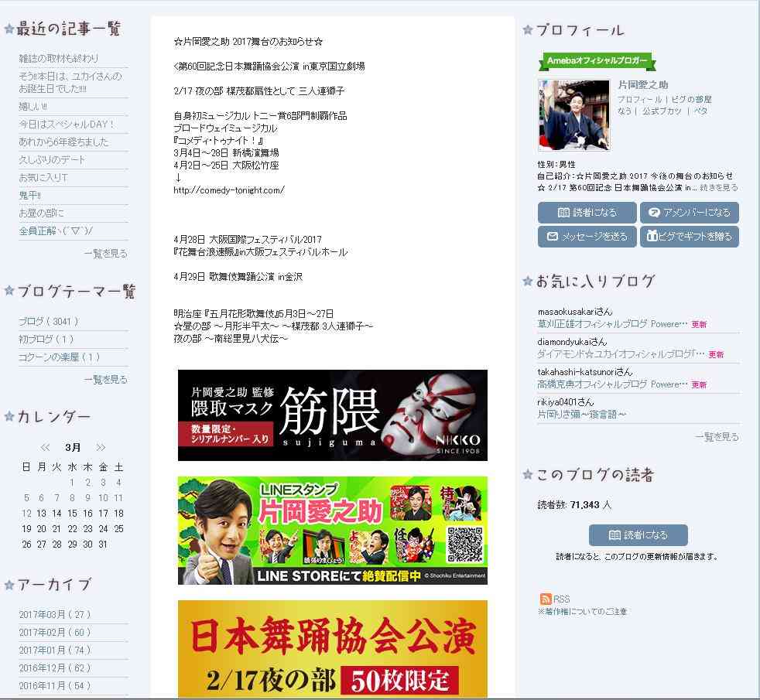Open the 片岡りき彌～寝言語～ blog link
This screenshot has width=760, height=700.
point(582,414)
